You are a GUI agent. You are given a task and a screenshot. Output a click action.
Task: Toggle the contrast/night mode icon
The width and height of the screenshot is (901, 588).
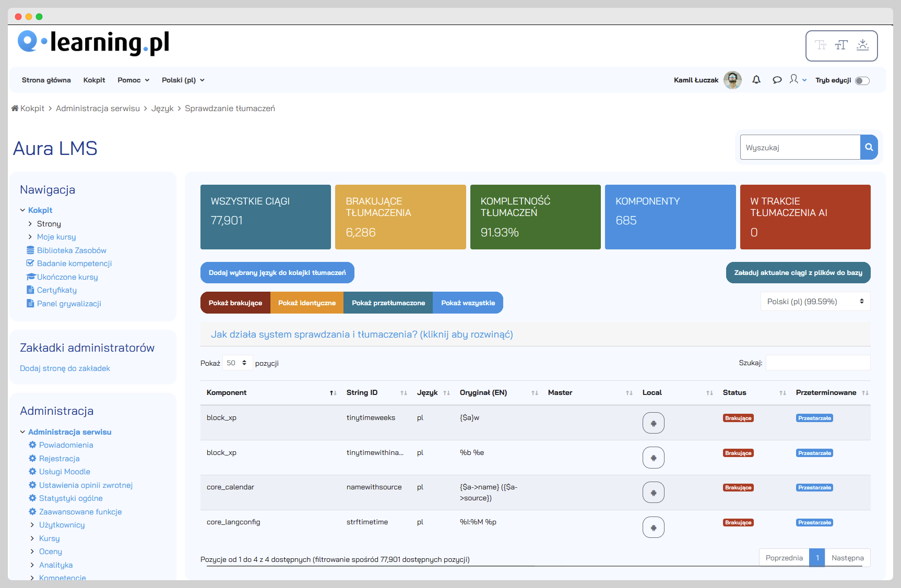pyautogui.click(x=862, y=45)
